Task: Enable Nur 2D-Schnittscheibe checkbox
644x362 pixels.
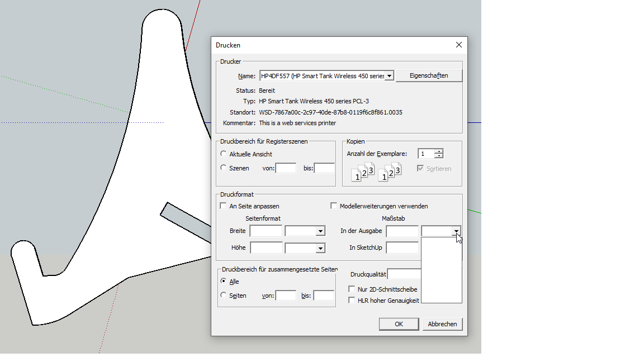Action: (x=352, y=289)
